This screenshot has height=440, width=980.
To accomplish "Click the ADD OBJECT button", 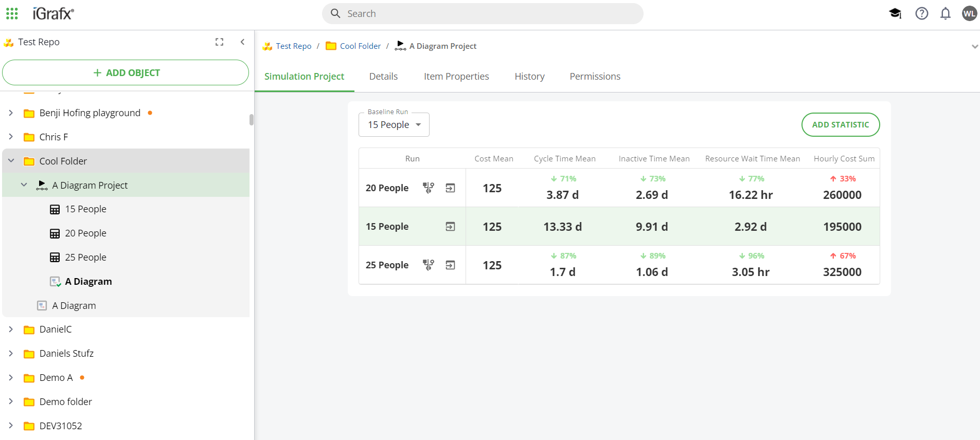I will [x=126, y=73].
